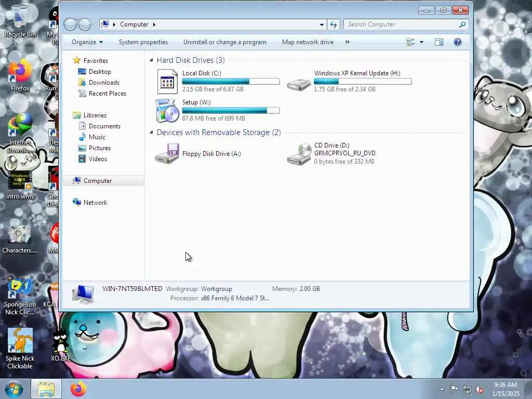Screen dimensions: 532x399
Task: Select Computer in the navigation pane
Action: 103,180
